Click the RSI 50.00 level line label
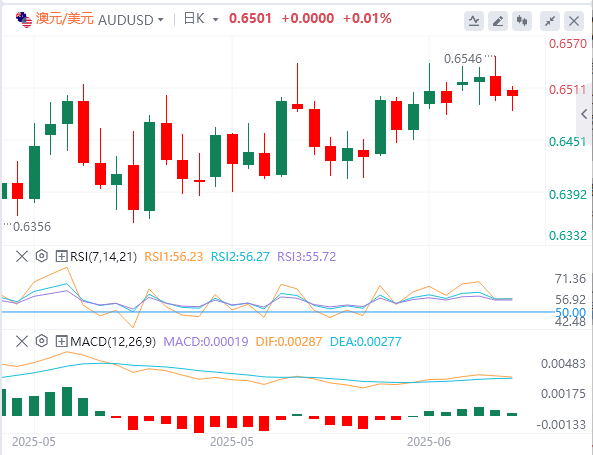The width and height of the screenshot is (593, 455). (570, 312)
